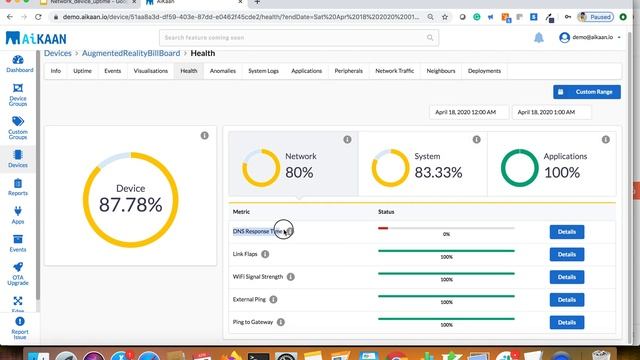The height and width of the screenshot is (360, 640).
Task: Switch to the System Logs tab
Action: (x=263, y=71)
